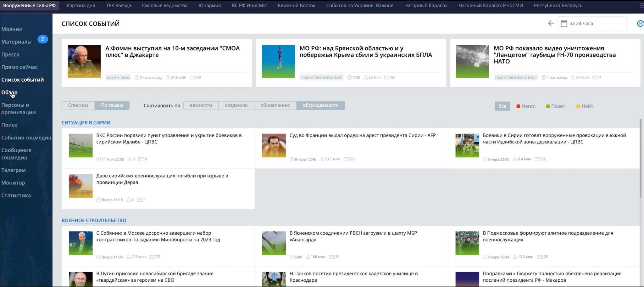Open the Assad portrait thumbnail
The height and width of the screenshot is (287, 644).
pos(274,146)
